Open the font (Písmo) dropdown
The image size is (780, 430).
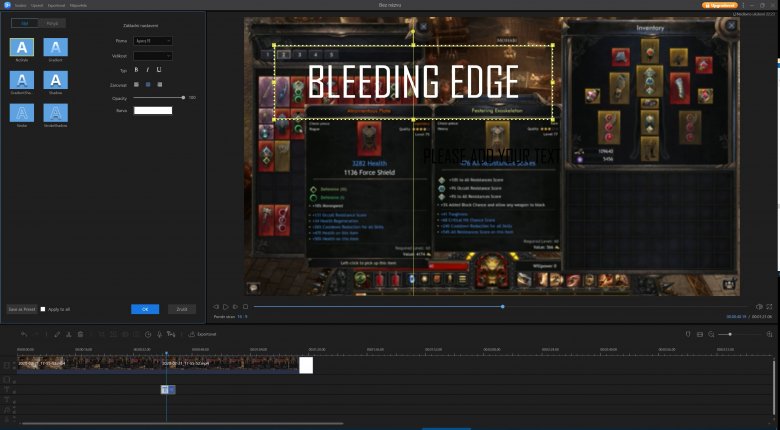(153, 41)
